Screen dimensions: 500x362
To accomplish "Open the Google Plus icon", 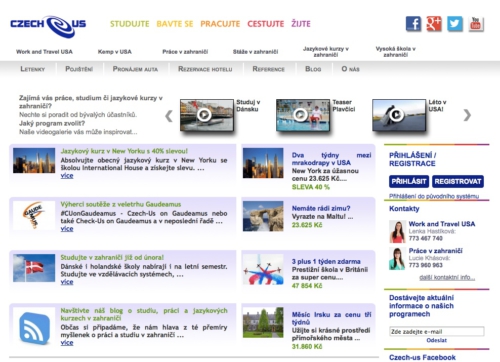I will (434, 24).
